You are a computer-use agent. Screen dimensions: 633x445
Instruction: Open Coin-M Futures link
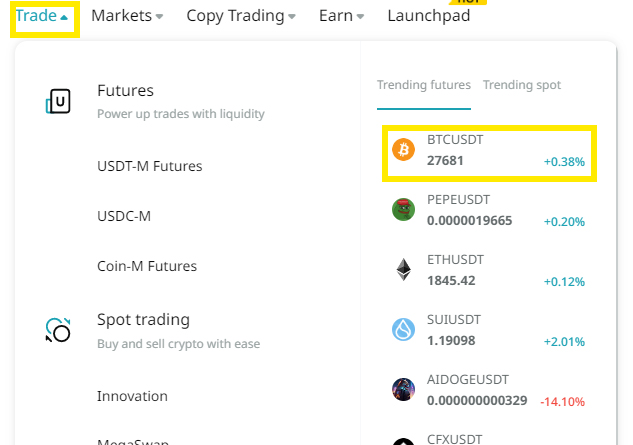pos(147,266)
